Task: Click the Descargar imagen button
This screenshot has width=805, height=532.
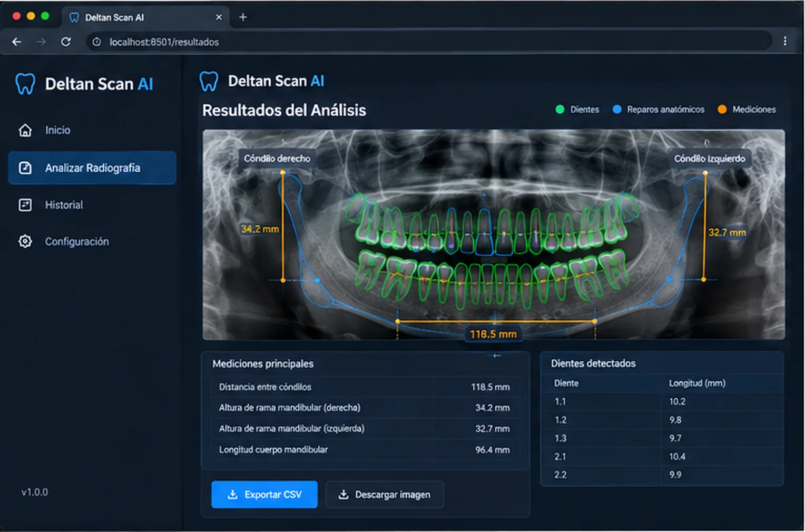Action: (385, 495)
